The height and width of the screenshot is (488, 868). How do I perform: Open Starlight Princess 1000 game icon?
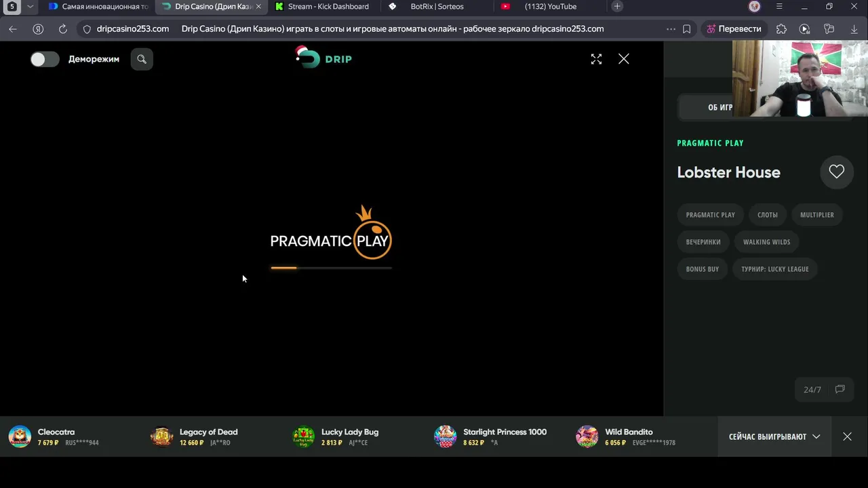(445, 436)
